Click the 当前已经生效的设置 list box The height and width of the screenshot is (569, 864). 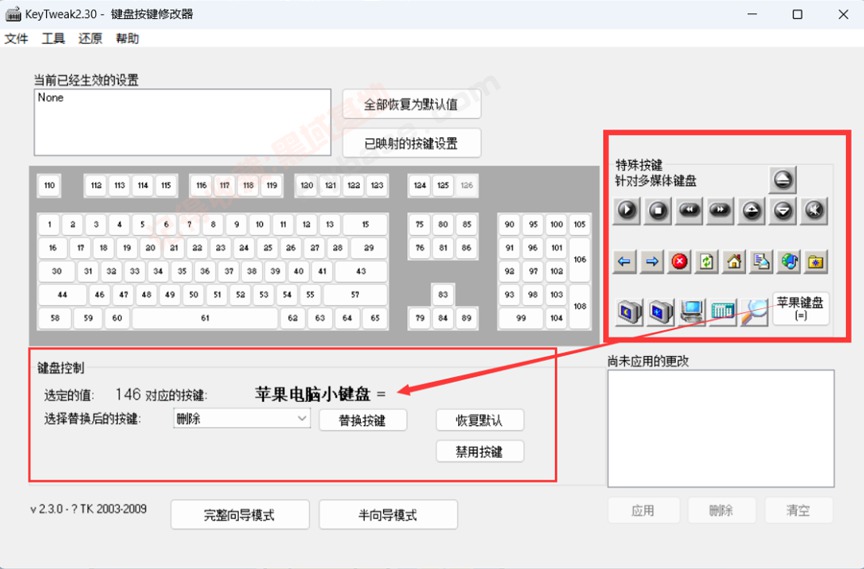point(182,122)
